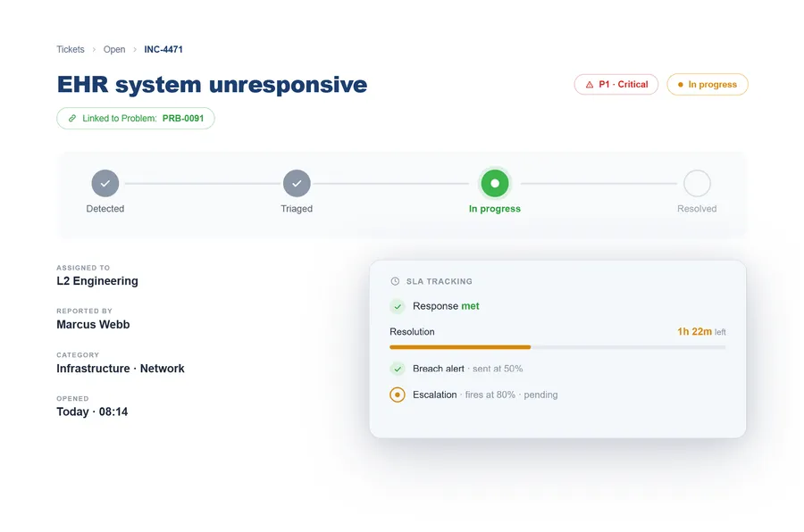Select the Detected step checkmark circle
Screen dimensions: 804x532
pyautogui.click(x=105, y=183)
